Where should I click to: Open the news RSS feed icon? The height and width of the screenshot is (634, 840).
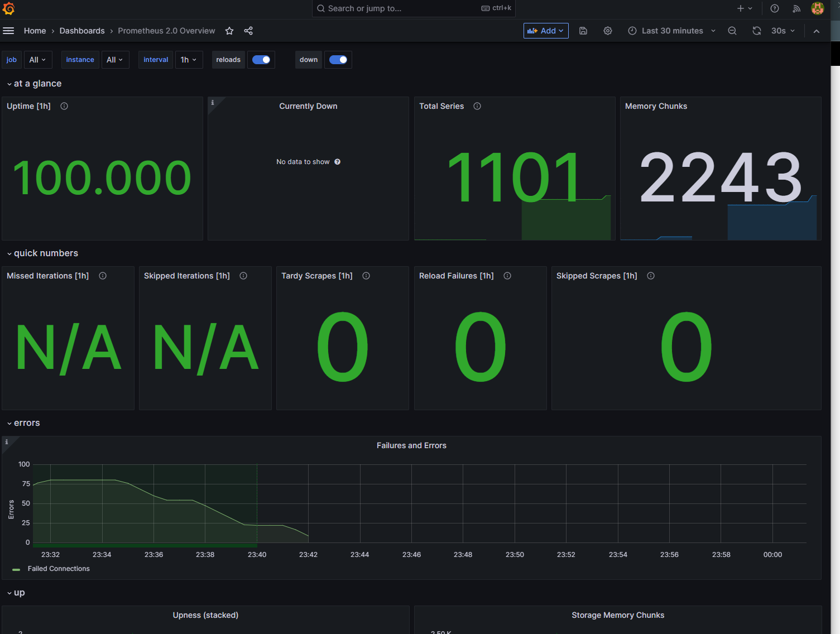[796, 8]
